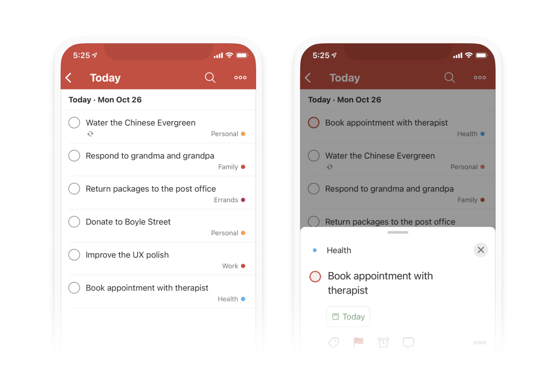Viewport: 556px width, 392px height.
Task: Close the Book appointment detail panel
Action: [x=480, y=250]
